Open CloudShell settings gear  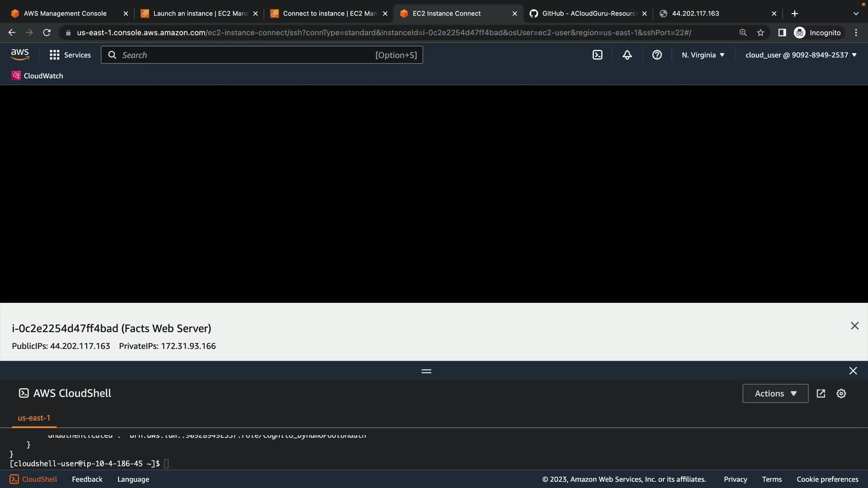(841, 394)
